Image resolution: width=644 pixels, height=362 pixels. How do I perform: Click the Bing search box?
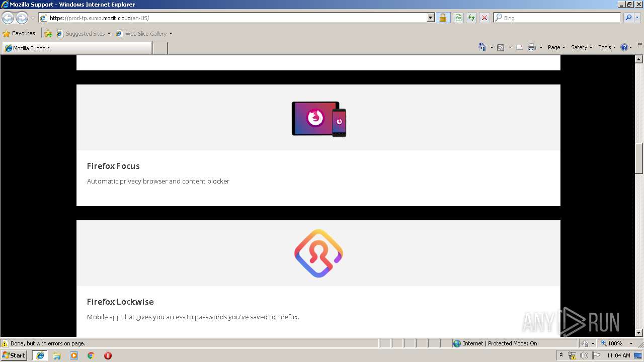[557, 18]
